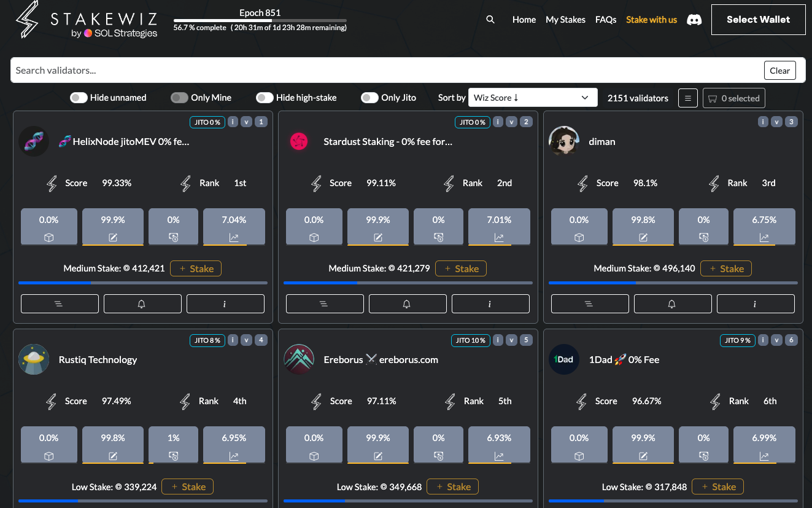Click Stardust Staking validator avatar
The image size is (812, 508).
pyautogui.click(x=299, y=141)
